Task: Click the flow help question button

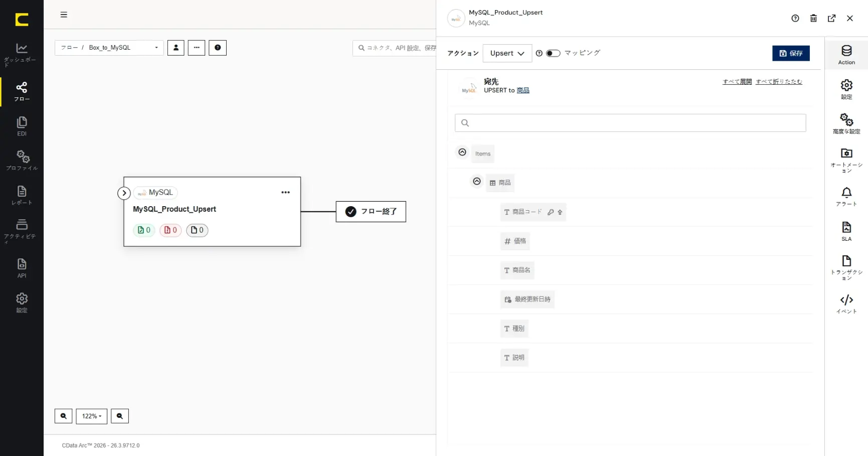Action: 218,48
